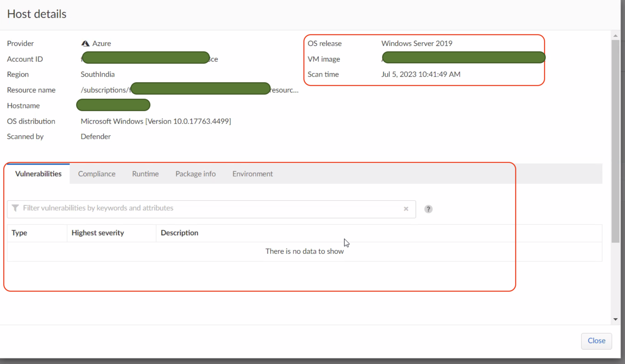The height and width of the screenshot is (364, 625).
Task: Click the scrollbar down arrow
Action: [x=615, y=319]
